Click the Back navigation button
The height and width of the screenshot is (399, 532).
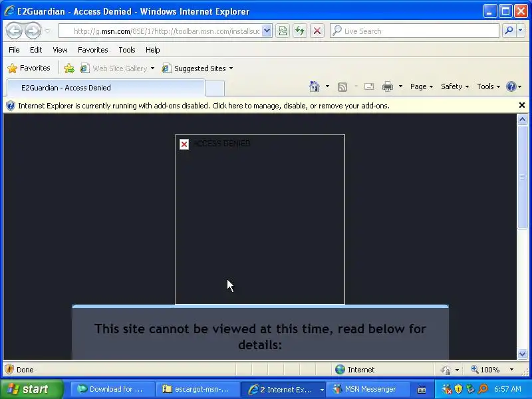pyautogui.click(x=14, y=31)
